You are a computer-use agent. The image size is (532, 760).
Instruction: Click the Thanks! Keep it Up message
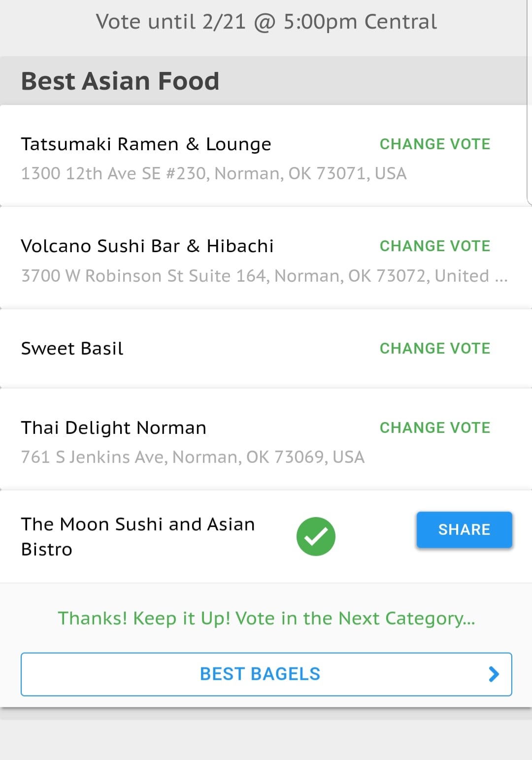[266, 618]
